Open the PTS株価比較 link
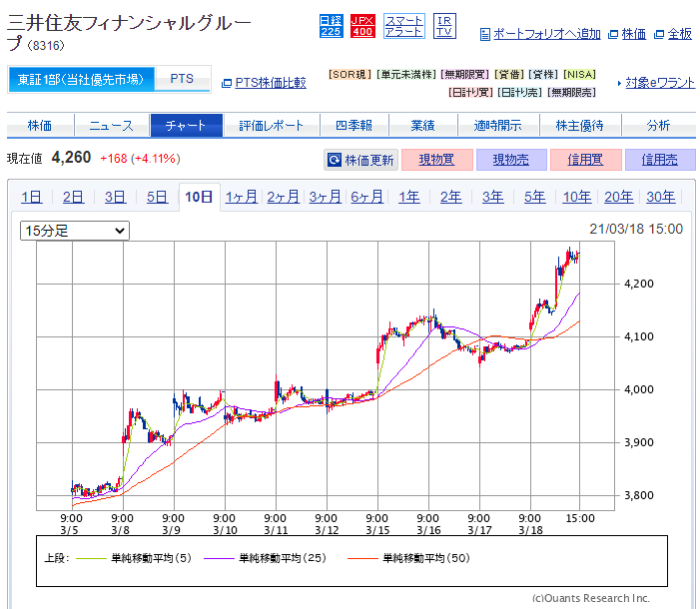The height and width of the screenshot is (609, 700). (271, 83)
